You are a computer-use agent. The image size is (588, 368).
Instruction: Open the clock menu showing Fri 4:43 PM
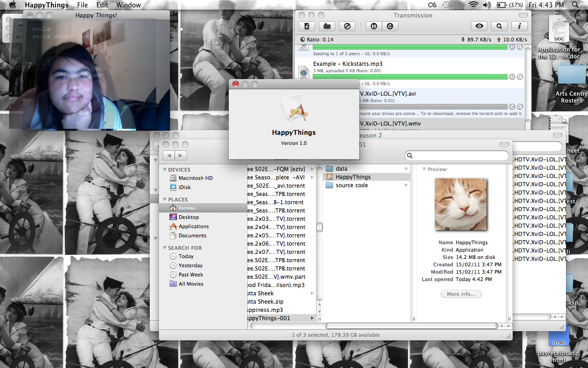click(x=546, y=5)
